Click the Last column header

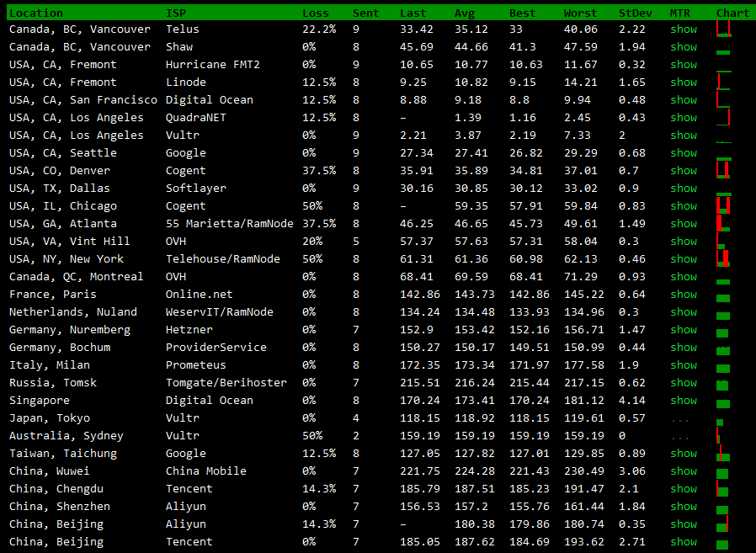pos(413,13)
